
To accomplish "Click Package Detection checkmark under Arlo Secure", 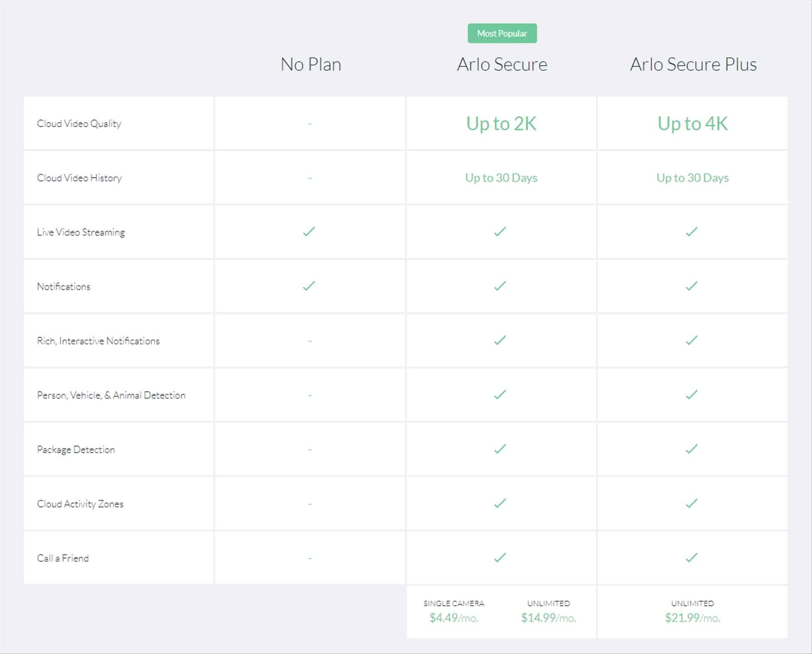I will 500,449.
